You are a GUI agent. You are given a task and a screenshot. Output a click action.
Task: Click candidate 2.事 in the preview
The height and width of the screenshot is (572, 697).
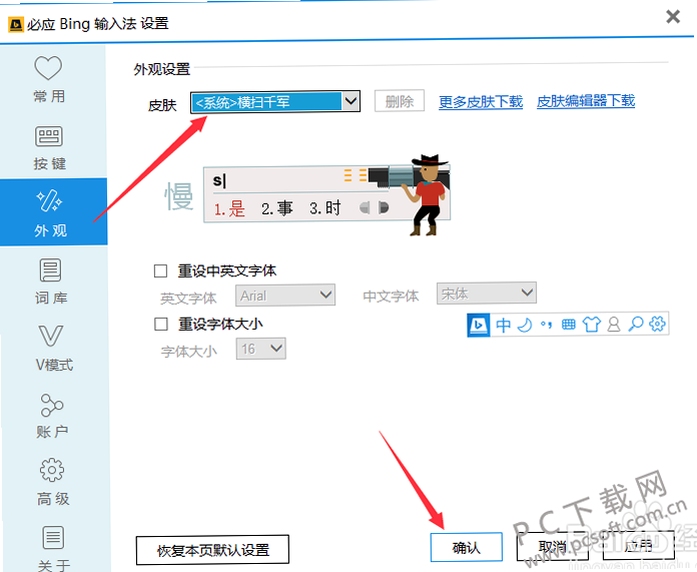pyautogui.click(x=277, y=208)
